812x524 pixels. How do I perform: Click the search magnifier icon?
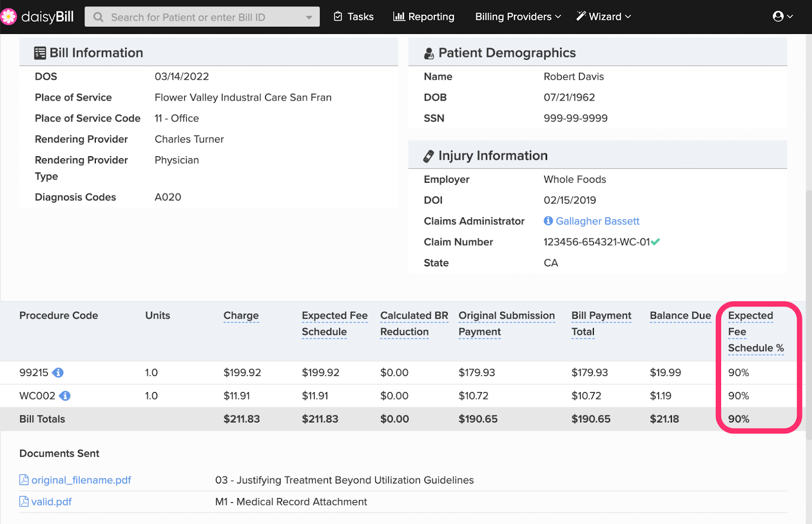click(x=98, y=17)
